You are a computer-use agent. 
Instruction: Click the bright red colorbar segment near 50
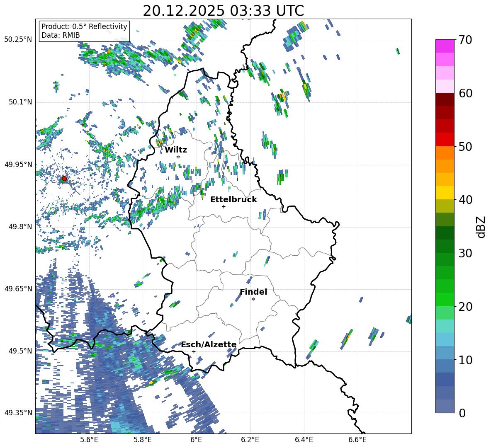click(445, 139)
